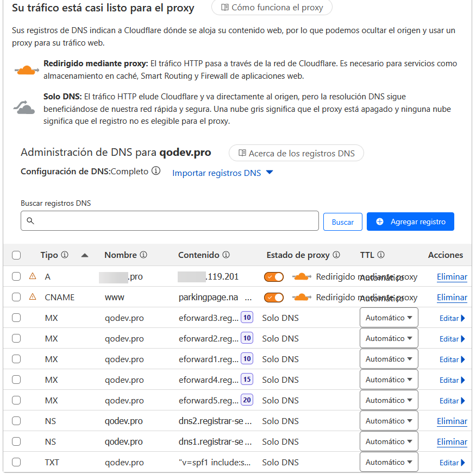Open TTL dropdown for MX eforward1 record
This screenshot has height=474, width=476.
point(389,359)
